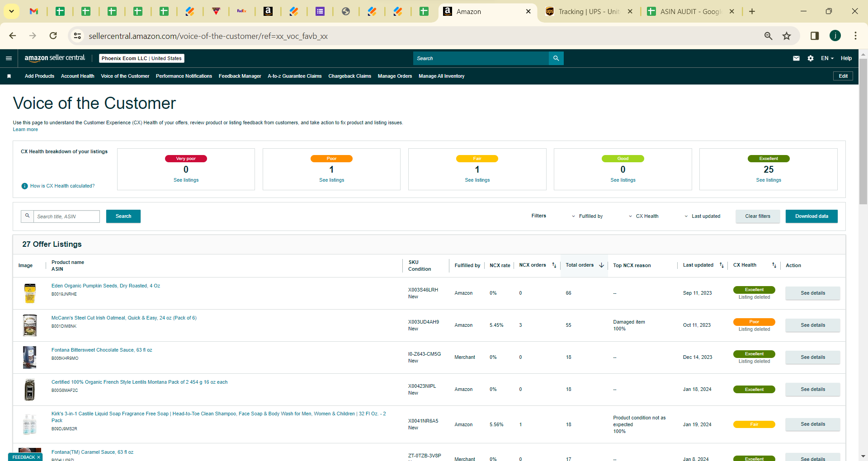Screen dimensions: 868x461
Task: Click the Edit favorites bar button
Action: click(843, 76)
